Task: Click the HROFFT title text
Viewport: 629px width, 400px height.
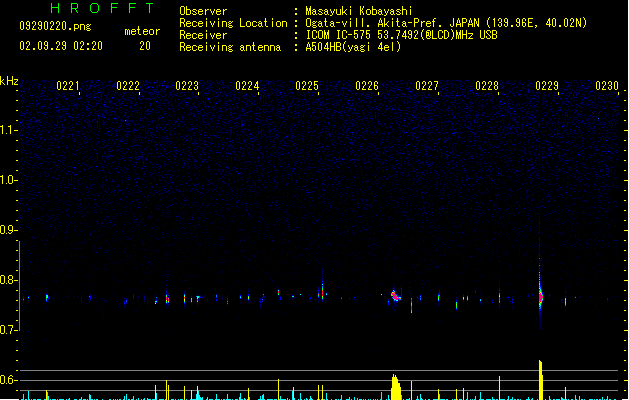Action: 102,8
